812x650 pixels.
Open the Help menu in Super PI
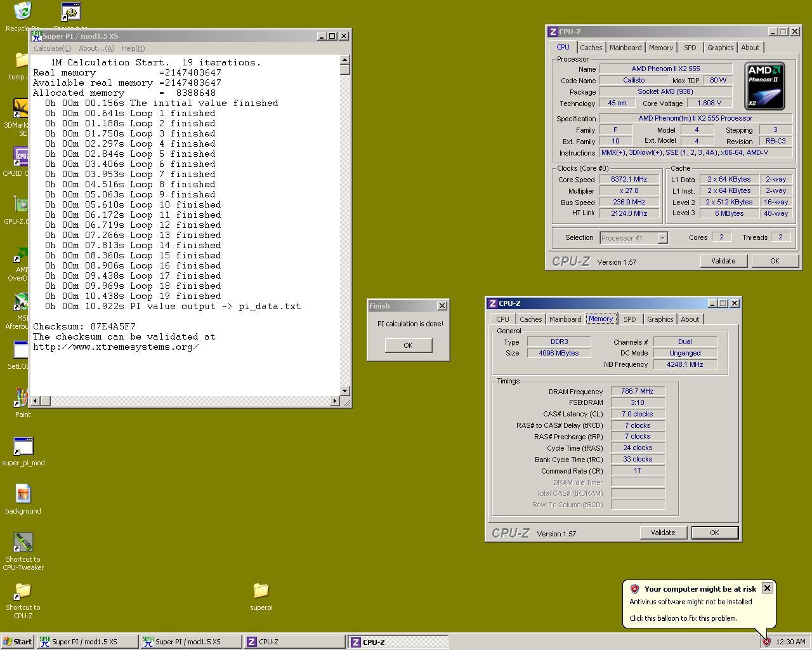(x=133, y=48)
